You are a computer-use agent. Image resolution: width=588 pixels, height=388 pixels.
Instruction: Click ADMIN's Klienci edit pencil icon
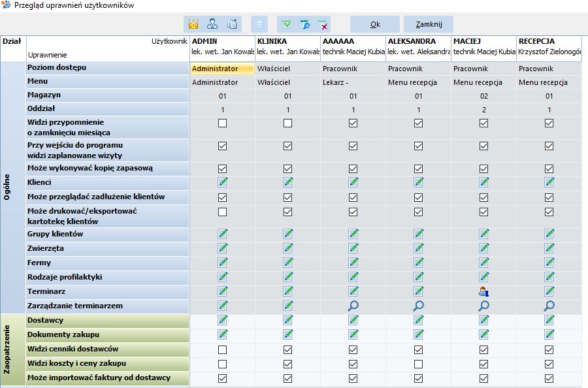click(x=223, y=182)
